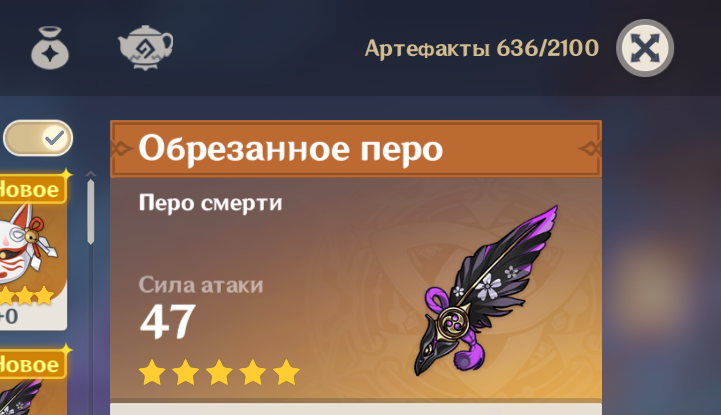
Task: Click the right ornament on title banner
Action: [x=589, y=148]
